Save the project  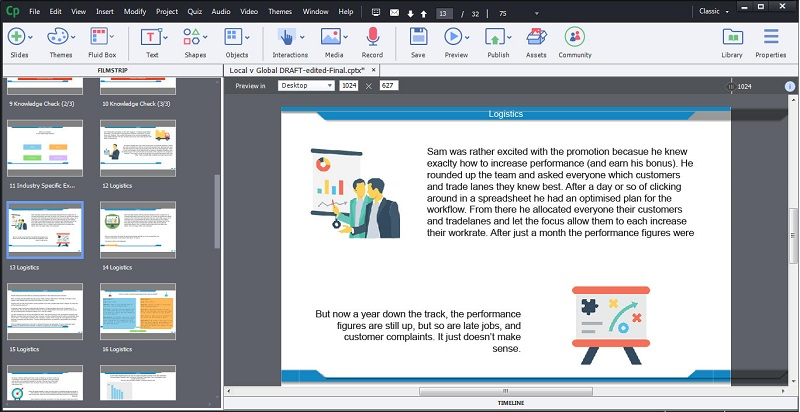(418, 37)
